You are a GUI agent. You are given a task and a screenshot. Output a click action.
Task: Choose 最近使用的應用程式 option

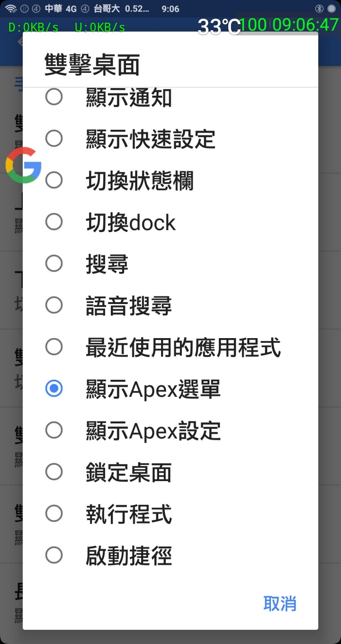pyautogui.click(x=170, y=347)
